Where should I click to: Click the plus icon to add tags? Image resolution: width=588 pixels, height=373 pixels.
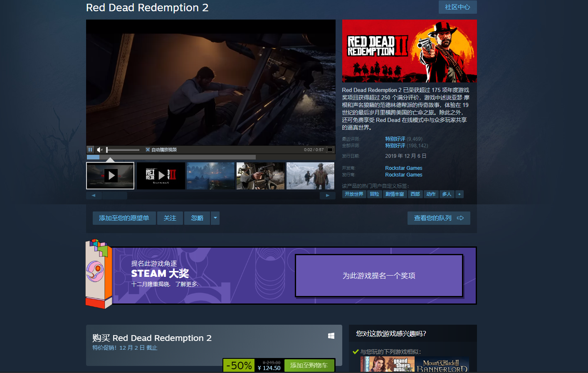(x=460, y=194)
